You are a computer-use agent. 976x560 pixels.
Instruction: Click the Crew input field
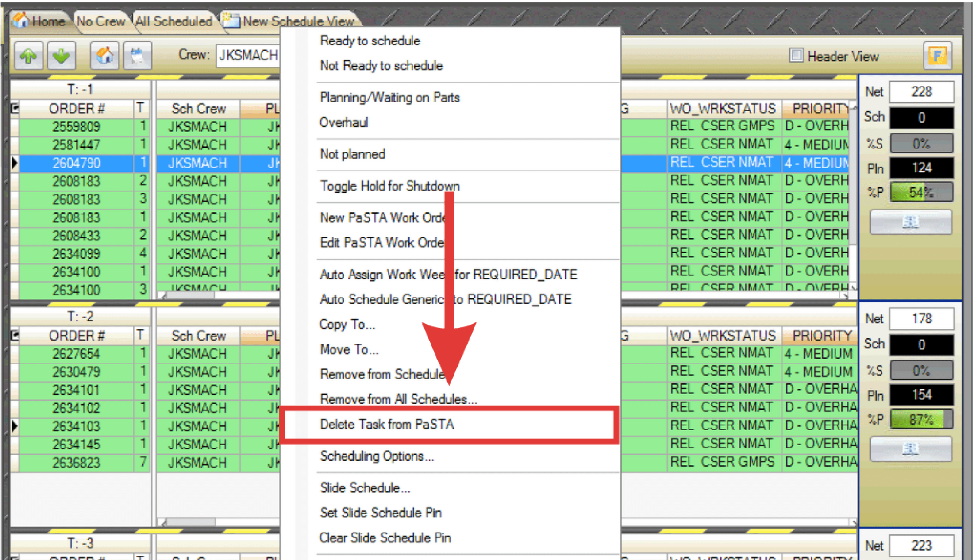click(248, 55)
